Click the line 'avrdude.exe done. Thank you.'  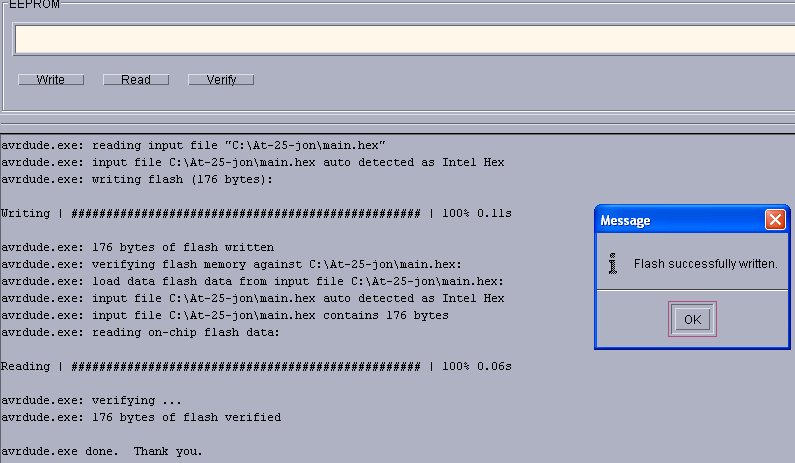[x=101, y=451]
